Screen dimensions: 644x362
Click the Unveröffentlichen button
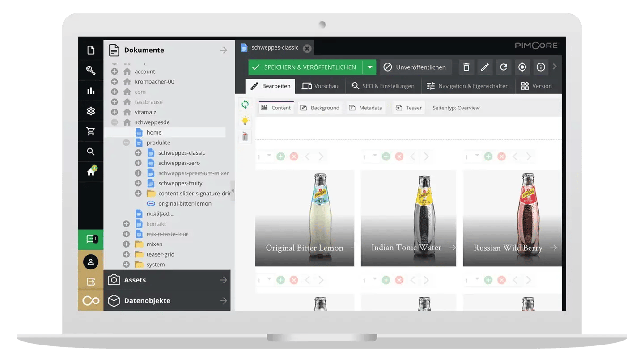[x=415, y=67]
